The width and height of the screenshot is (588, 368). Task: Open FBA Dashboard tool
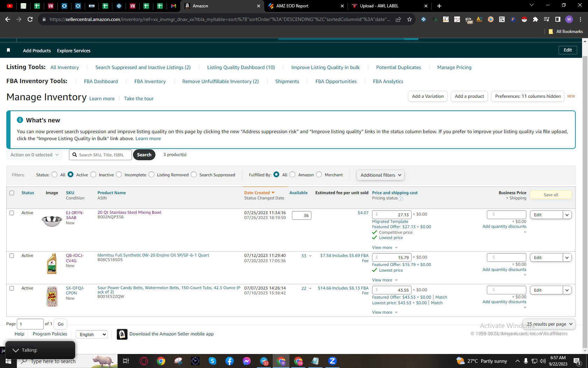(101, 81)
